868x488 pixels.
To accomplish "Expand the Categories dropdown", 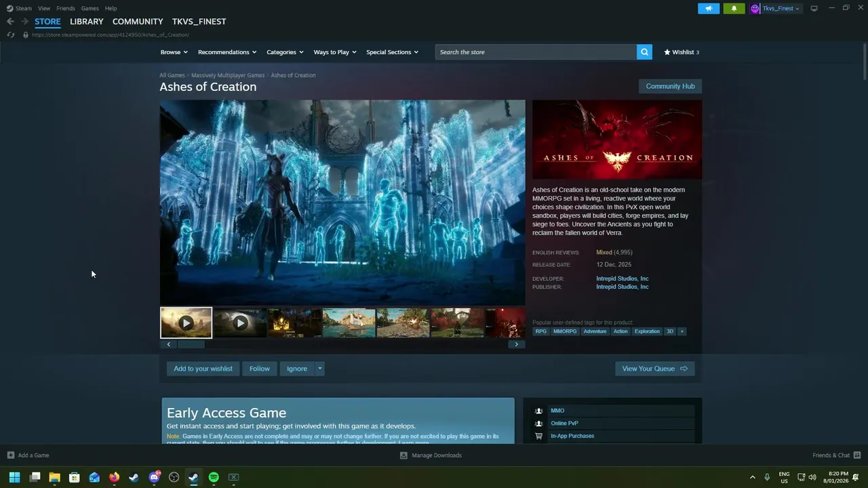I will point(285,52).
